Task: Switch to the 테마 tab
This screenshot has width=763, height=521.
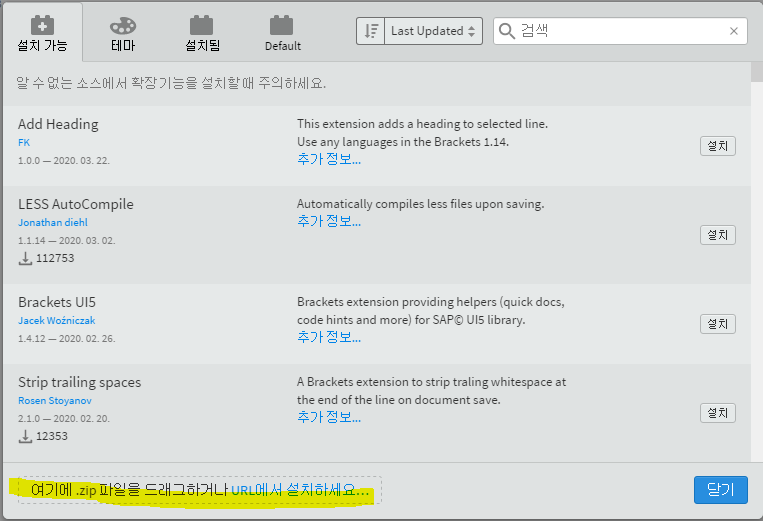Action: click(x=123, y=33)
